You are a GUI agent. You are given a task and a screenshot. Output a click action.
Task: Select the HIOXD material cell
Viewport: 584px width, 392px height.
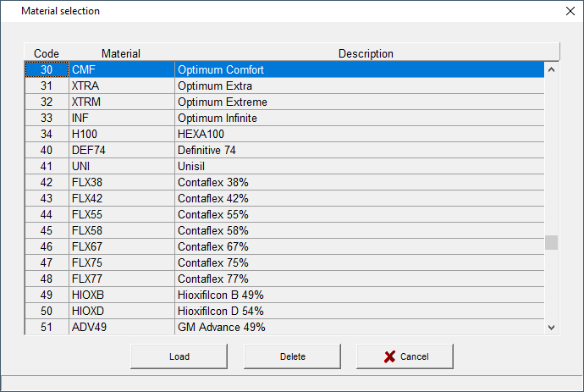122,311
